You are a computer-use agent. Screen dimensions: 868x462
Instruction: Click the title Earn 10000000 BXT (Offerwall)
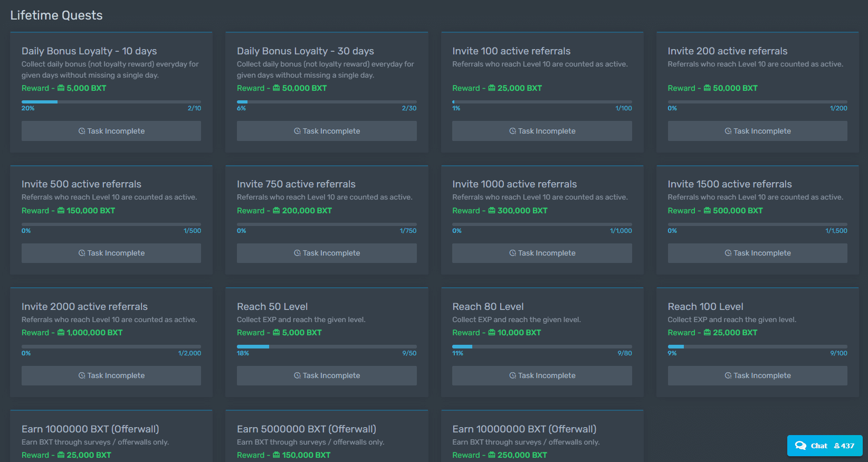click(524, 429)
